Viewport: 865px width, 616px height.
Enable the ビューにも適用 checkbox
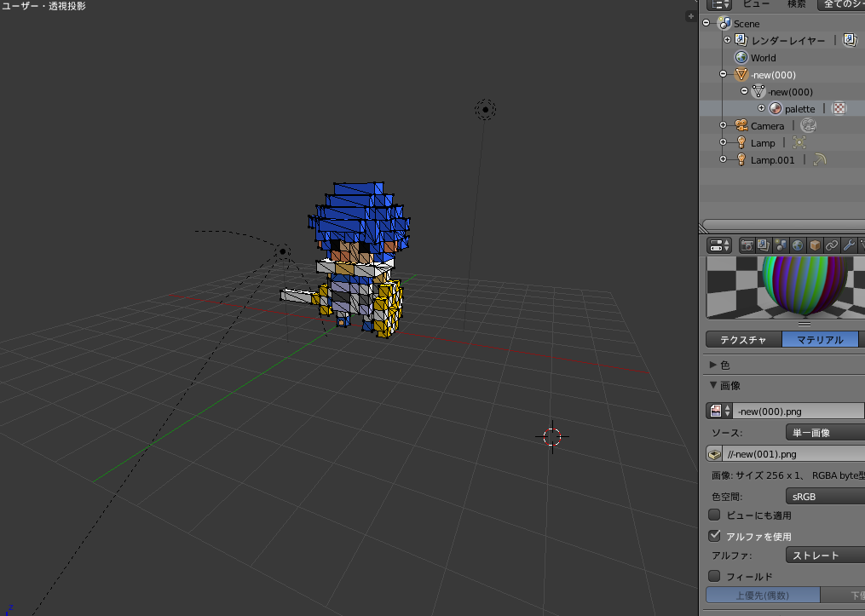pyautogui.click(x=713, y=515)
